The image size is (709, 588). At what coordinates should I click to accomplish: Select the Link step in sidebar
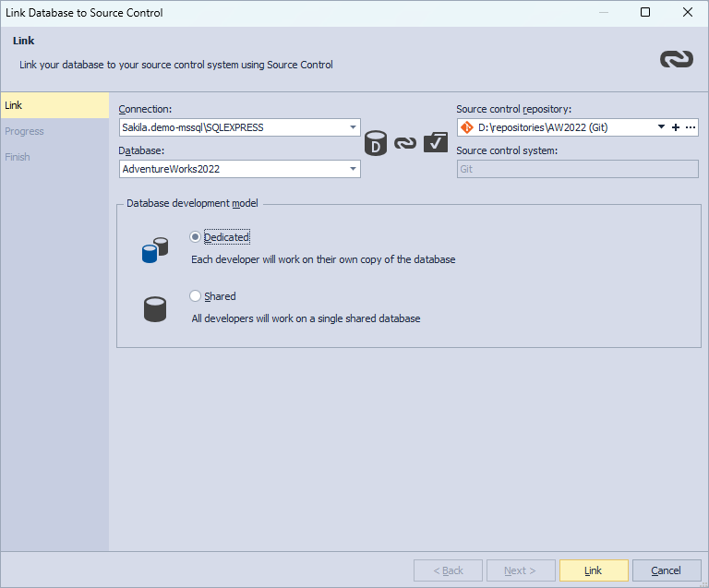tap(54, 105)
